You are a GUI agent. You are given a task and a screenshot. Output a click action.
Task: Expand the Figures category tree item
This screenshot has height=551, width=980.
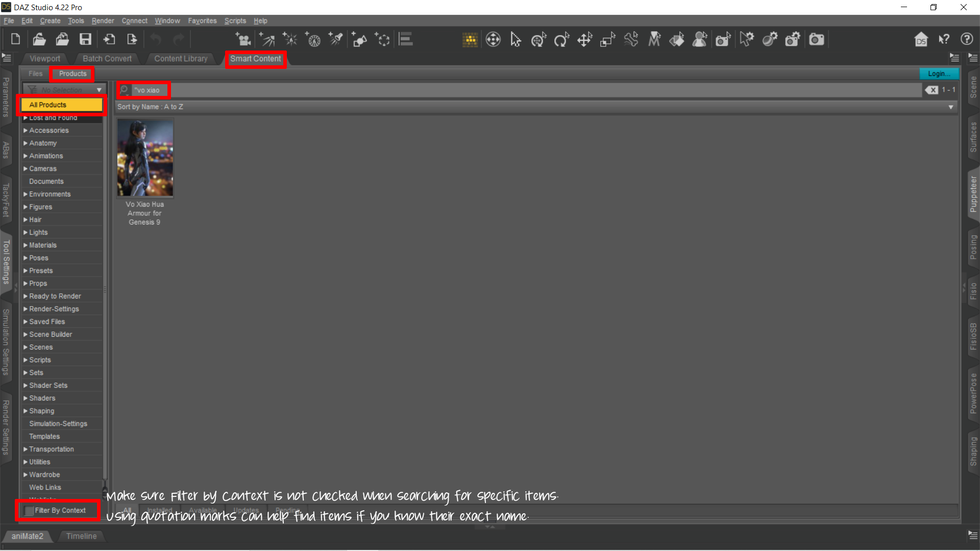pos(26,207)
